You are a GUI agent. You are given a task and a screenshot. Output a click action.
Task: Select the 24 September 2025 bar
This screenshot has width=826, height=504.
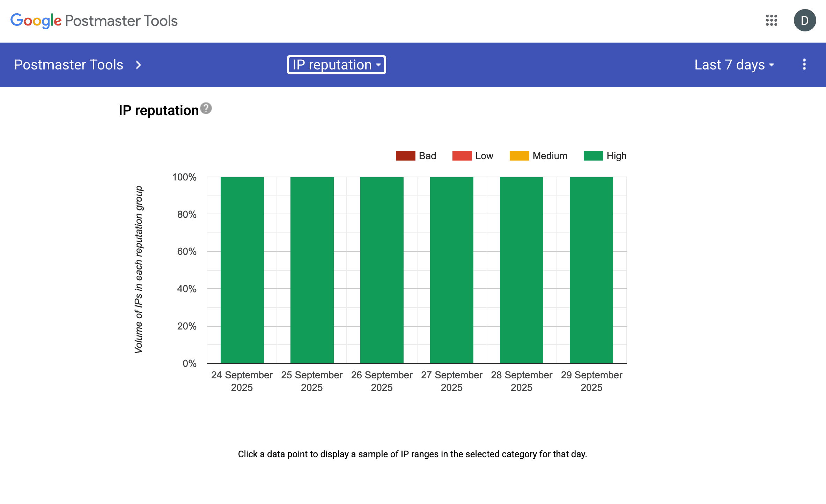(x=242, y=270)
